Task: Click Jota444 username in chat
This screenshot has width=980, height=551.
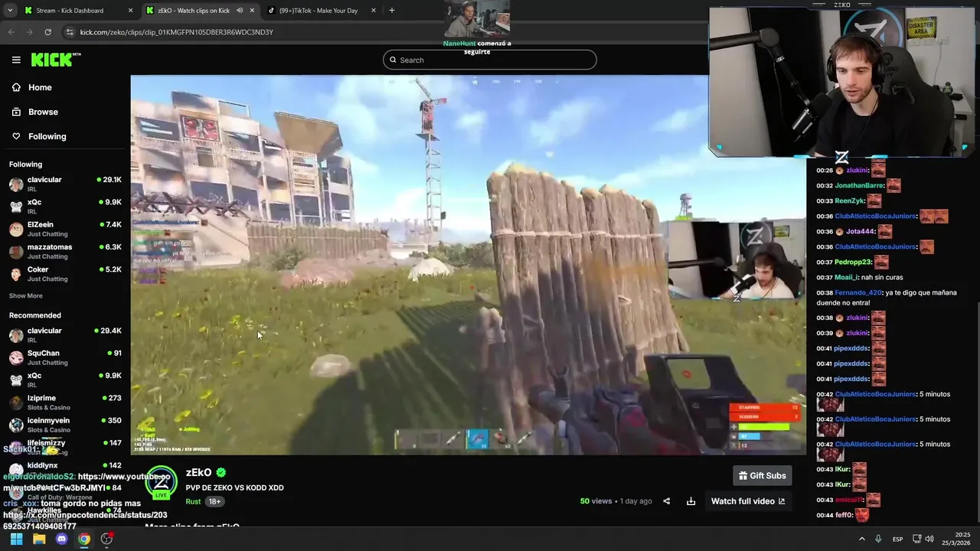Action: [x=860, y=231]
